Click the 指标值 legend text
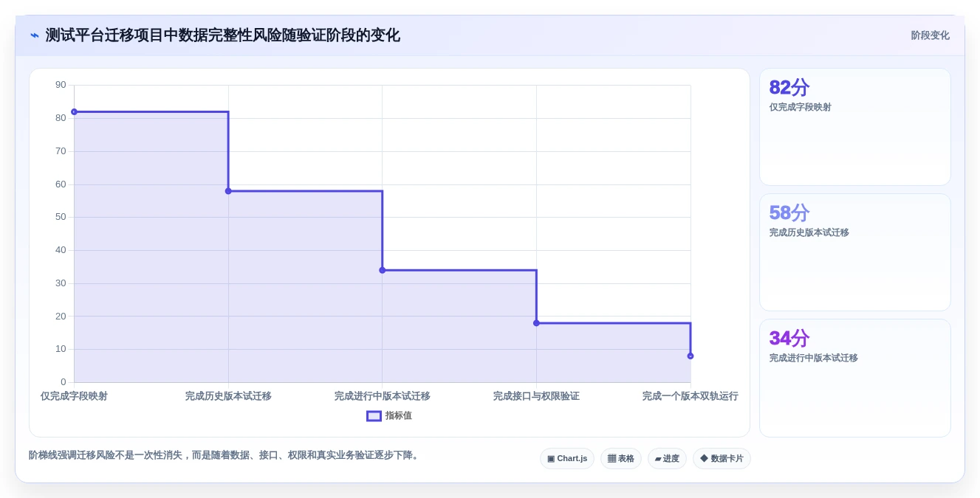Viewport: 980px width, 498px height. [x=399, y=416]
